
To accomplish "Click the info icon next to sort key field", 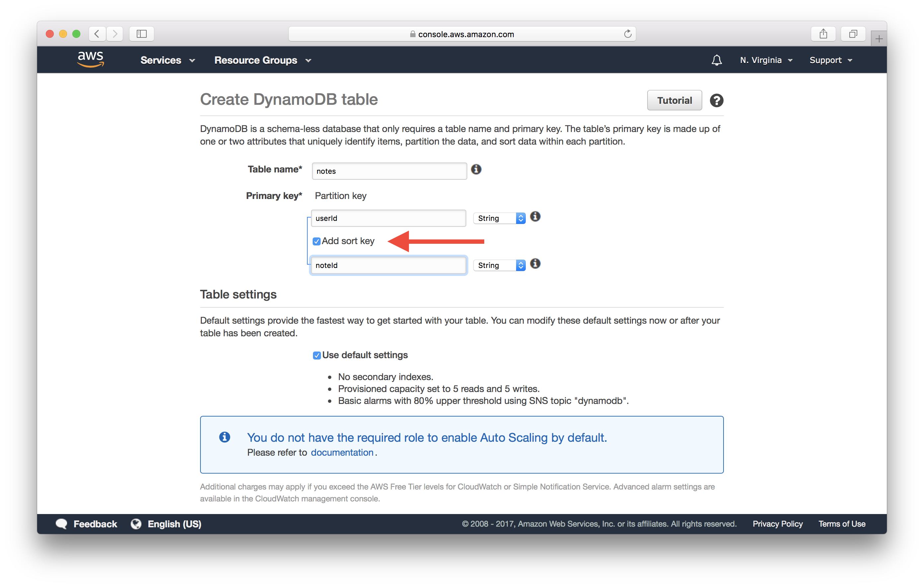I will tap(535, 265).
